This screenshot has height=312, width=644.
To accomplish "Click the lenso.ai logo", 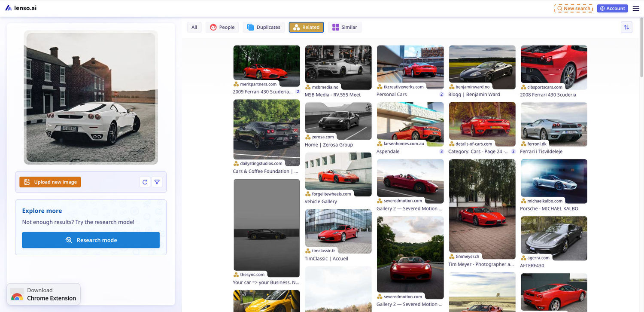I will tap(21, 8).
